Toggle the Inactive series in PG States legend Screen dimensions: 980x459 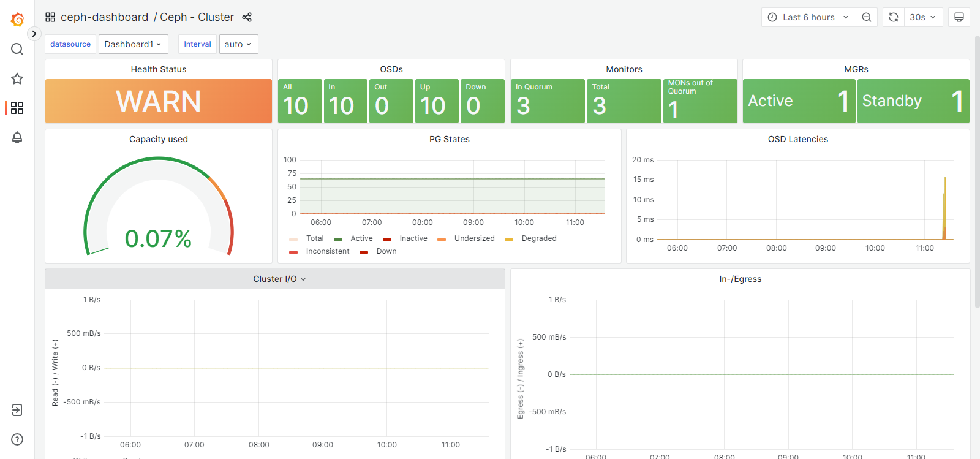(413, 238)
